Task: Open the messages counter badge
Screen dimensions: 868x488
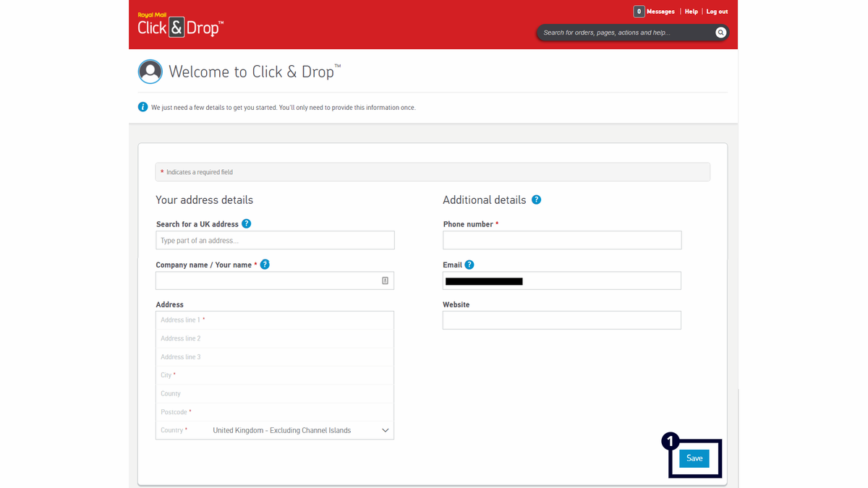Action: tap(639, 12)
